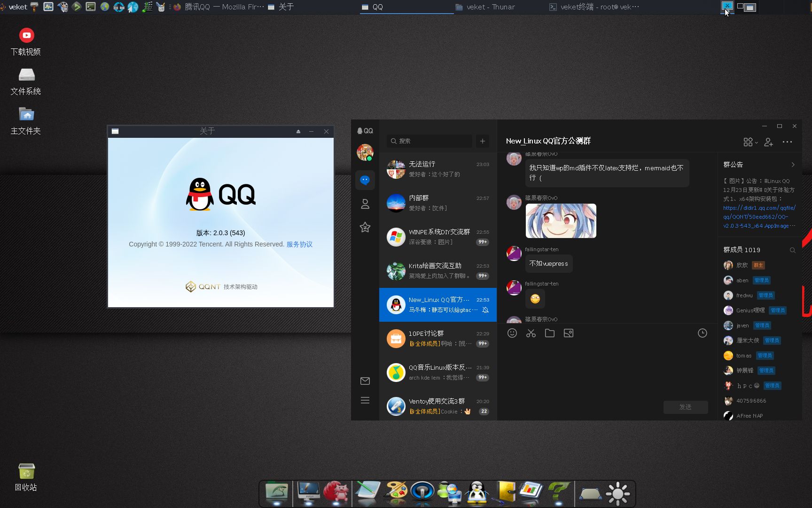Image resolution: width=812 pixels, height=508 pixels.
Task: Click the 不如vuepress message bubble
Action: tap(549, 263)
